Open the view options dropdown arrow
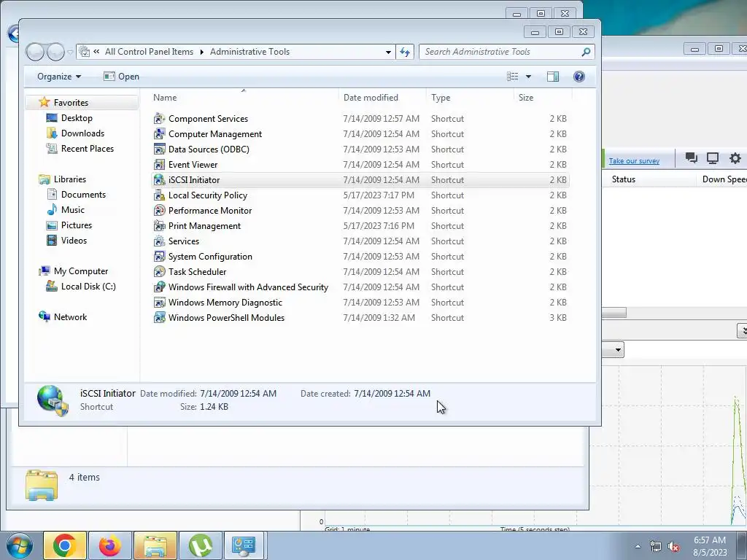Screen dimensions: 747x560 pyautogui.click(x=528, y=77)
